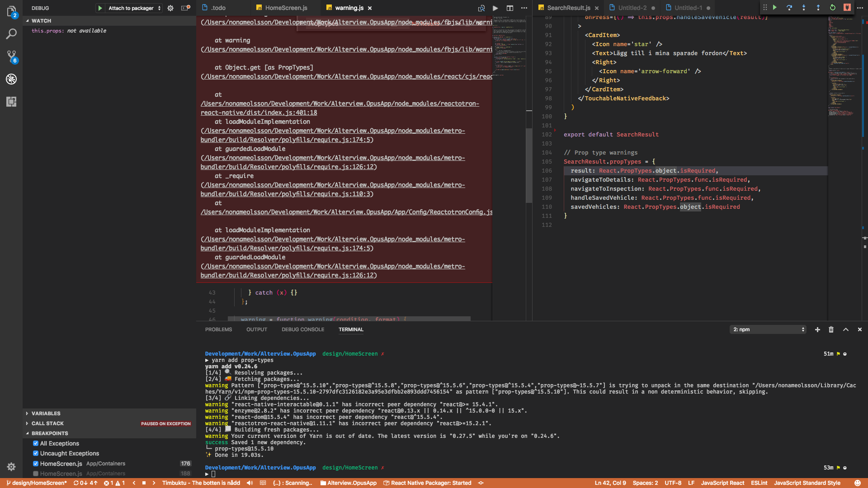Restart the debug session icon

click(832, 8)
